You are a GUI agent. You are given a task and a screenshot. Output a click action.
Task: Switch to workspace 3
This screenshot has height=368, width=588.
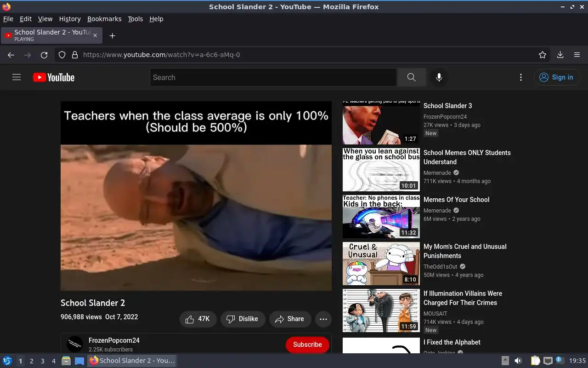point(42,361)
